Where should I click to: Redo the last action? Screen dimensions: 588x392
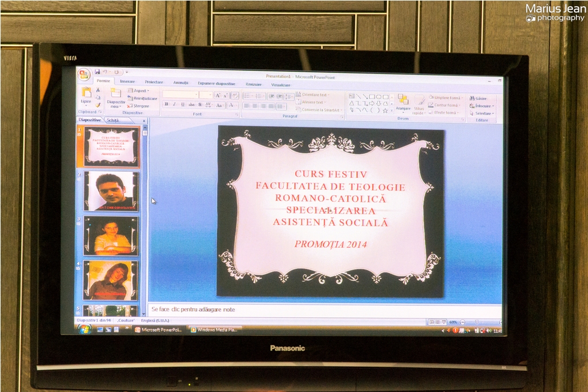[x=117, y=72]
